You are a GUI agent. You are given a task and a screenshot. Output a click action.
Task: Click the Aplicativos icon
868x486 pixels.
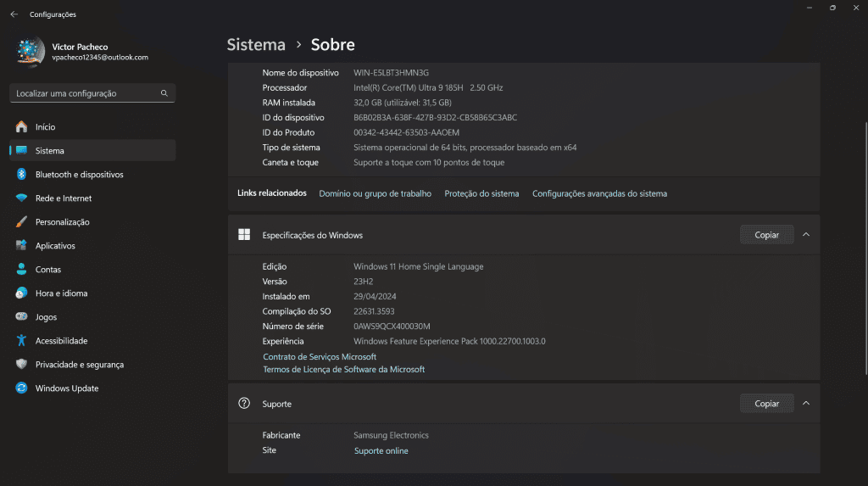pos(21,245)
